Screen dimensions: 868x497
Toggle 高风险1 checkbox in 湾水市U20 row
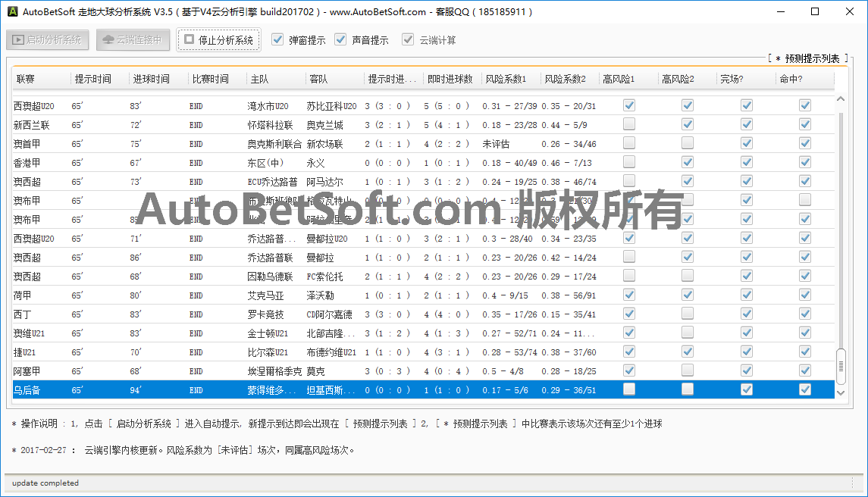tap(629, 105)
